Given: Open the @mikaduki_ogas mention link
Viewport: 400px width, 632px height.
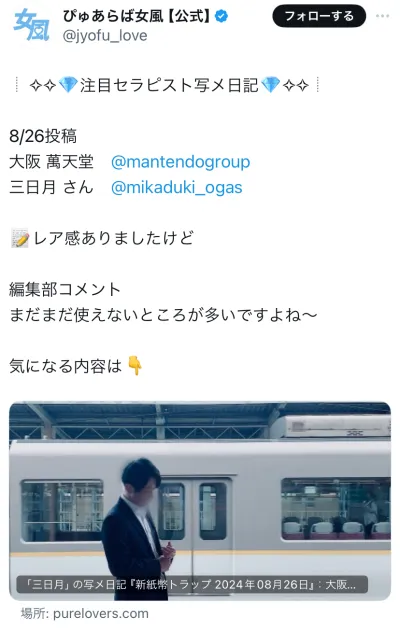Looking at the screenshot, I should pos(176,187).
